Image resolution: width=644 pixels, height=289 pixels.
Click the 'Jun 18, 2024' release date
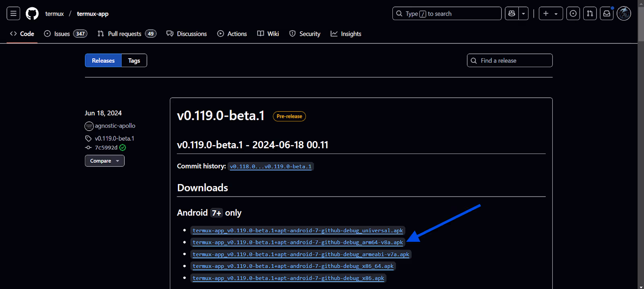[103, 113]
